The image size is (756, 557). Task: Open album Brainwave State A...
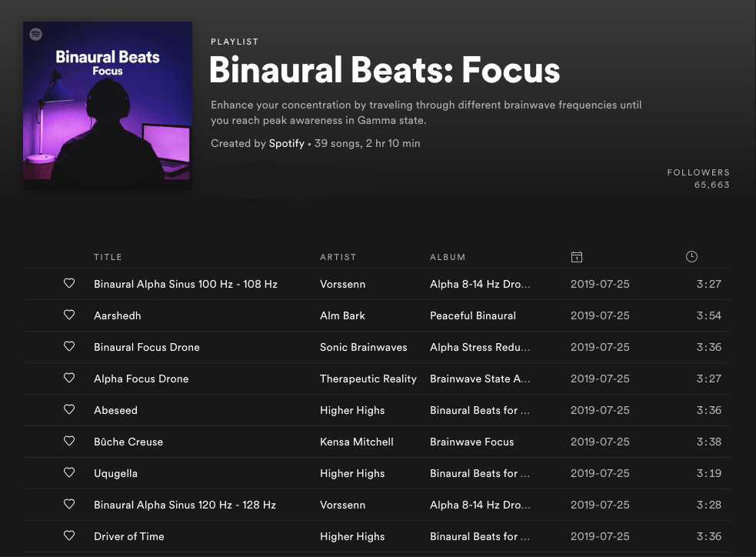[x=480, y=379]
